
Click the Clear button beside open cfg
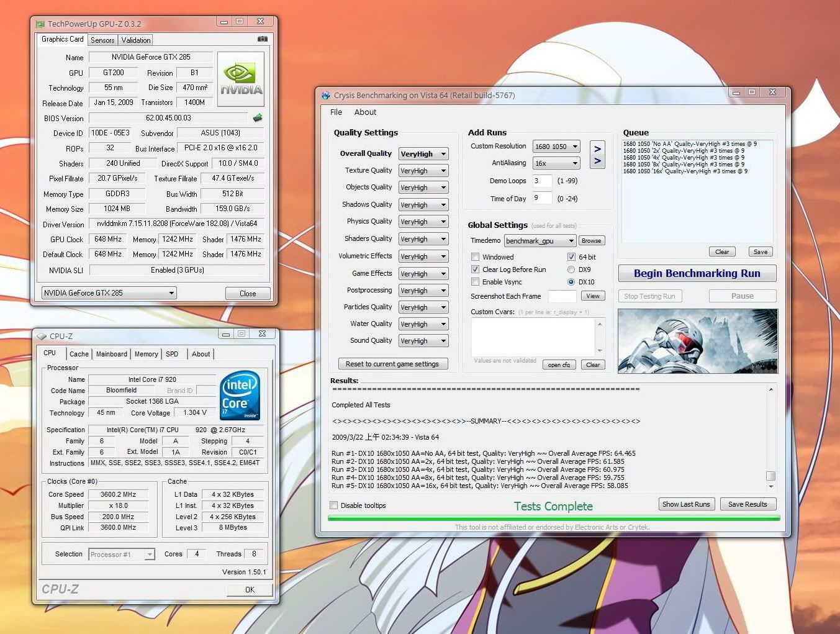click(x=593, y=365)
